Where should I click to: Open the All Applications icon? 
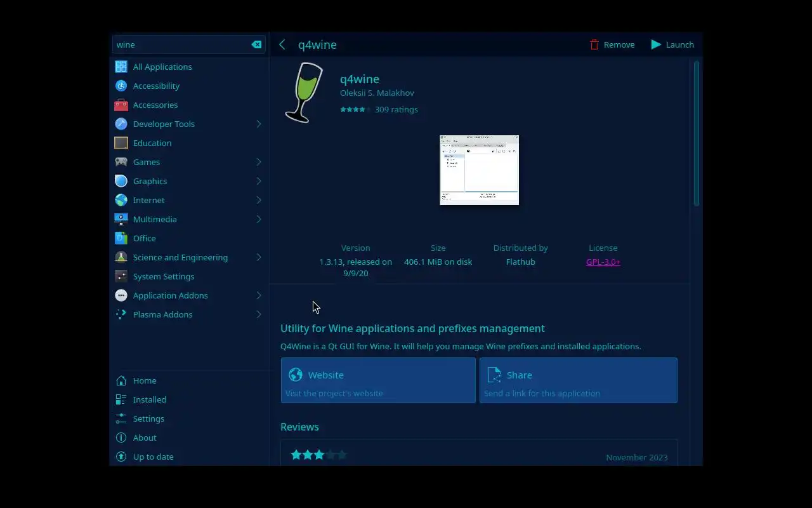121,67
